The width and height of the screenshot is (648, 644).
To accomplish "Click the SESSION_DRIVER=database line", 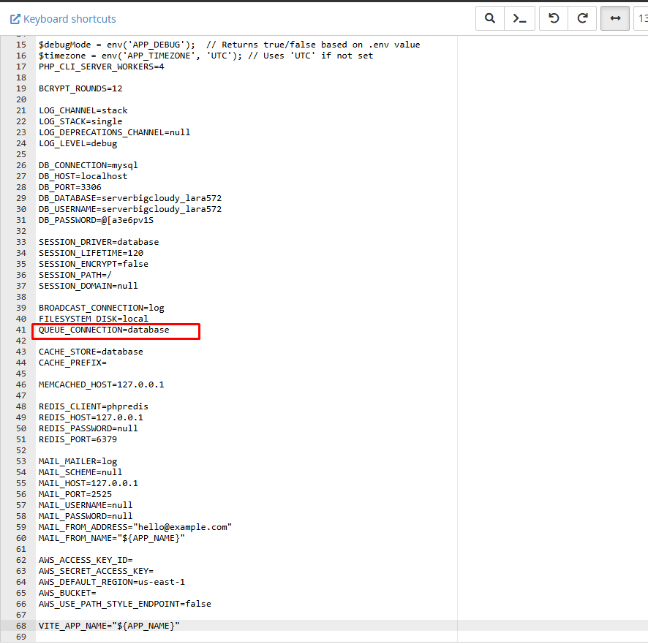I will (99, 242).
